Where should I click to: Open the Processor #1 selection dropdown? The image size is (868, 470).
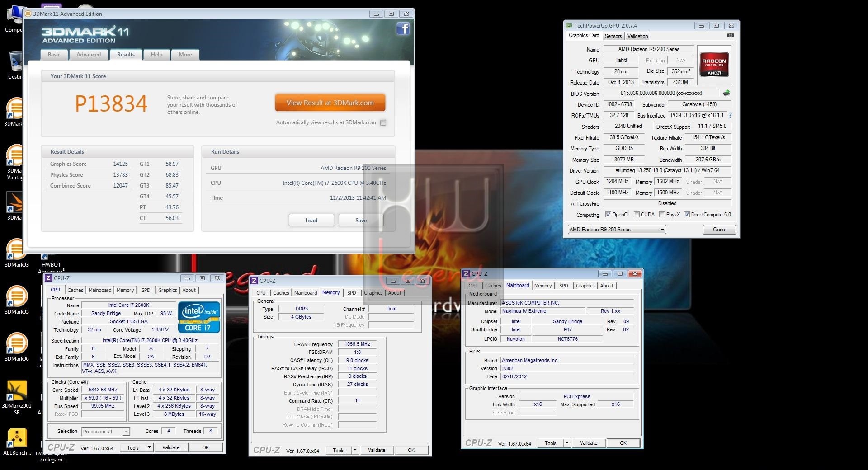pos(106,432)
